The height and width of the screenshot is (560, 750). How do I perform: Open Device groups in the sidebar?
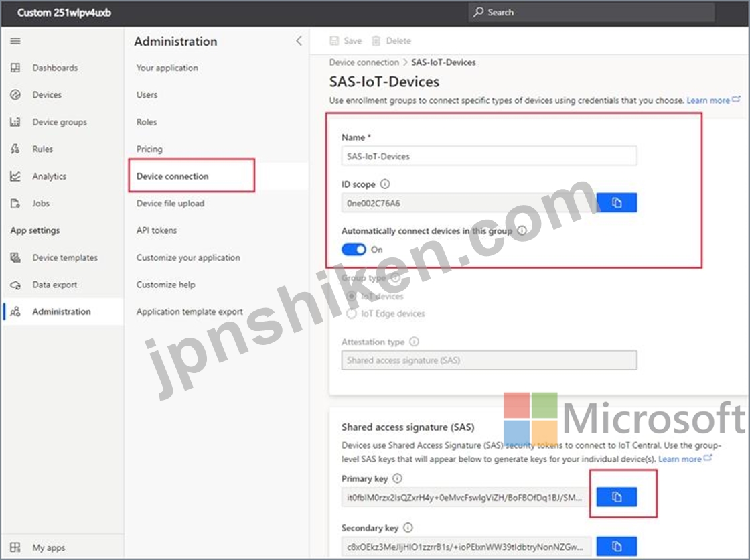click(x=60, y=122)
